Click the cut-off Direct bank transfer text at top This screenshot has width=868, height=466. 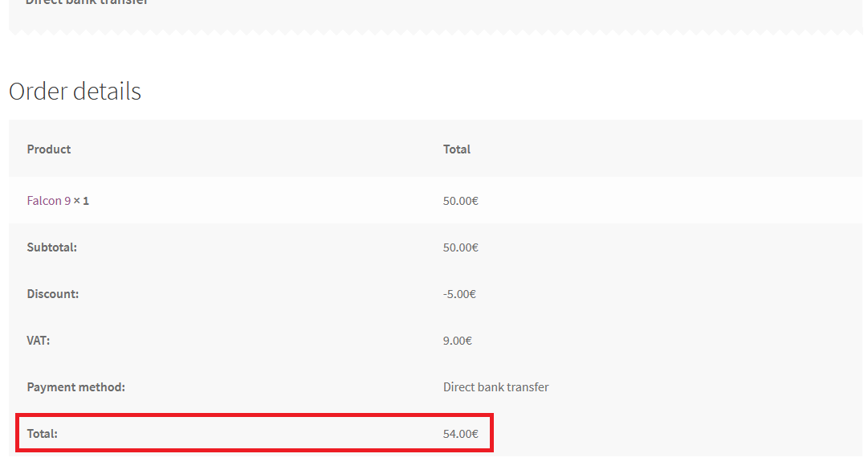coord(87,2)
